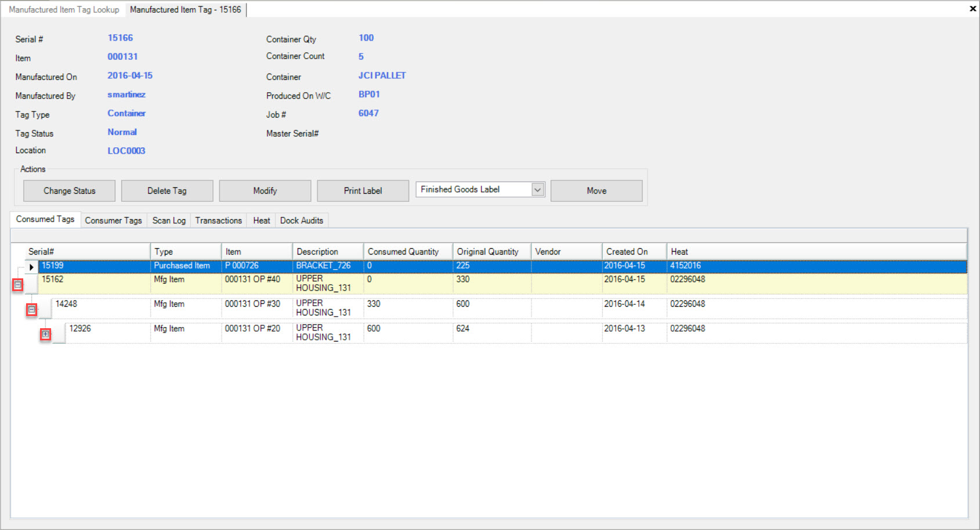Click the serial number value 15166

(x=120, y=38)
